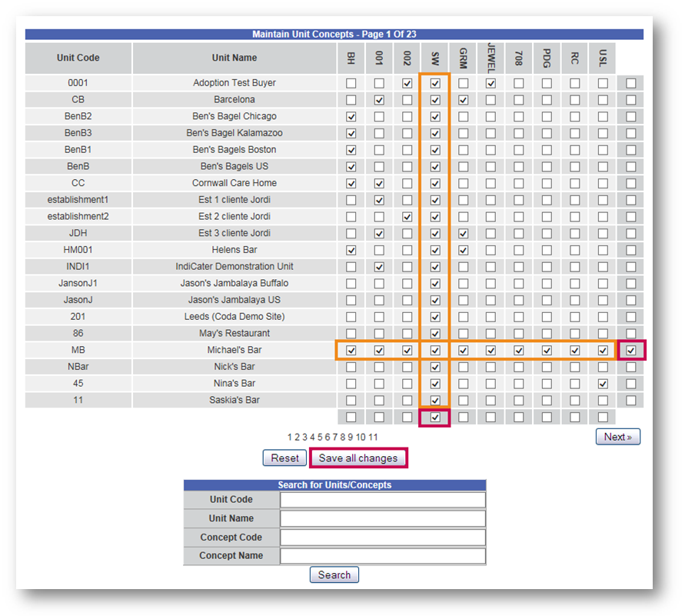
Task: Click the Concept Code search field
Action: (x=383, y=538)
